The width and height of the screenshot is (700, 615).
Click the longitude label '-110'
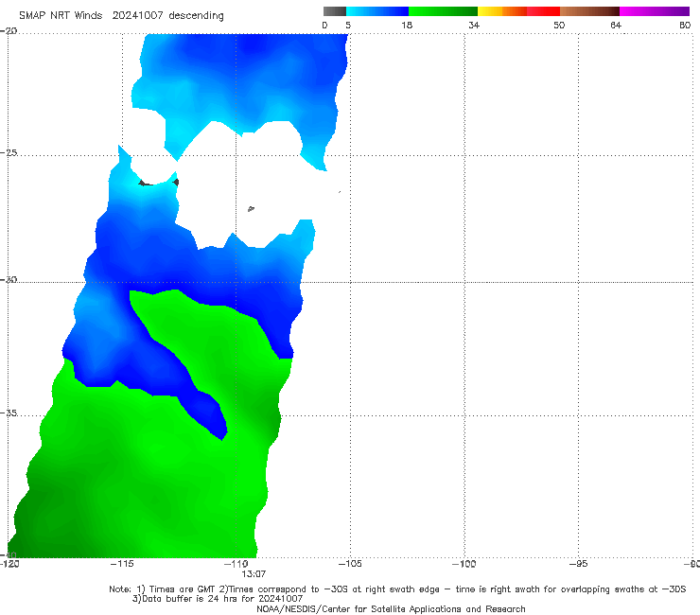[236, 564]
